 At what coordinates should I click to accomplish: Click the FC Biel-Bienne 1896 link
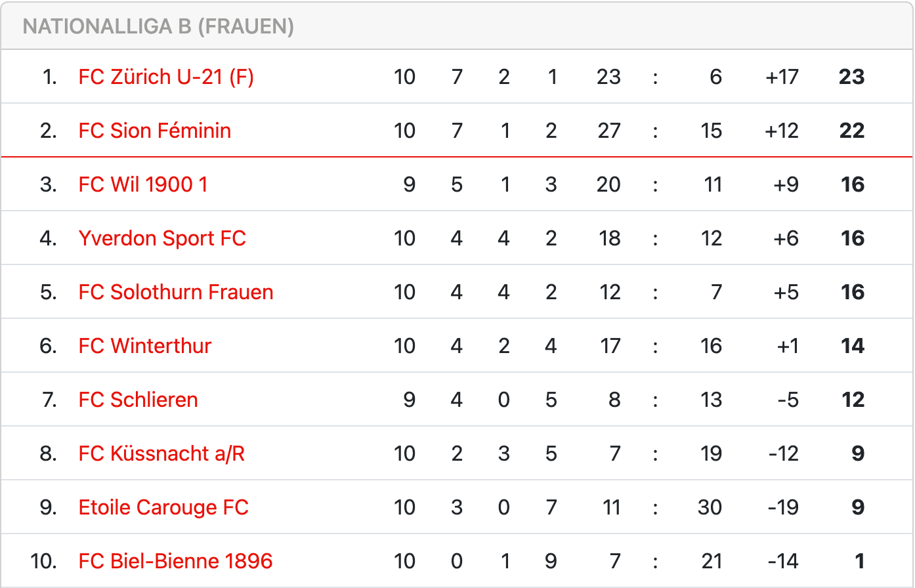(175, 561)
